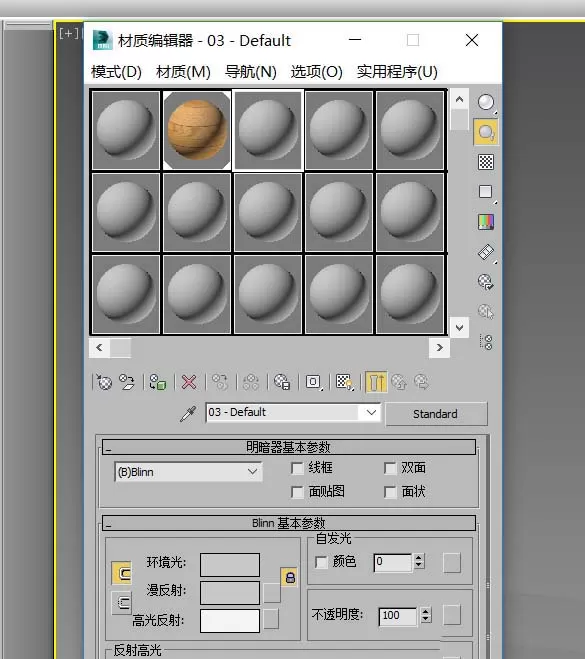Toggle the Backlight icon

(486, 132)
